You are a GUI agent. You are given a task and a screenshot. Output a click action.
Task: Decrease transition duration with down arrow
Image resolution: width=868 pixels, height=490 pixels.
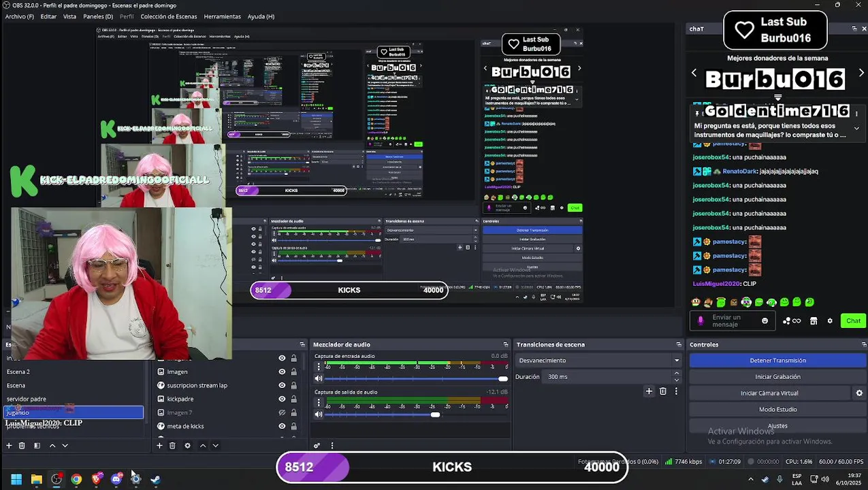[x=676, y=380]
